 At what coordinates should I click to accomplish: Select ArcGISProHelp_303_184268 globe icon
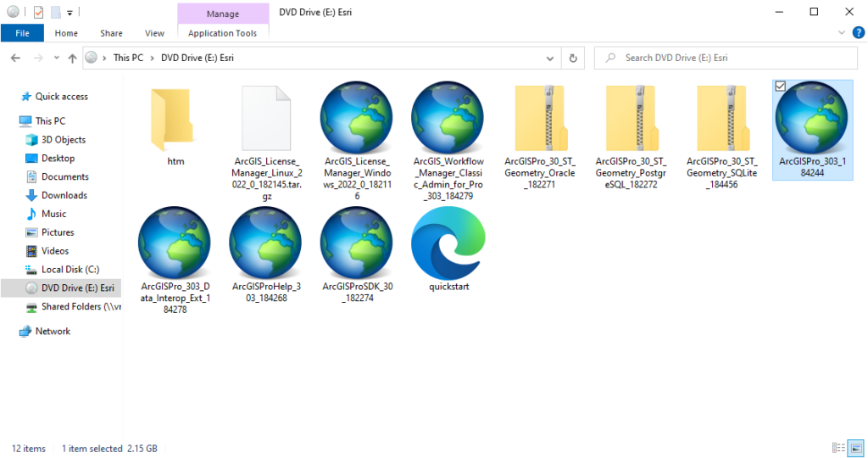265,243
